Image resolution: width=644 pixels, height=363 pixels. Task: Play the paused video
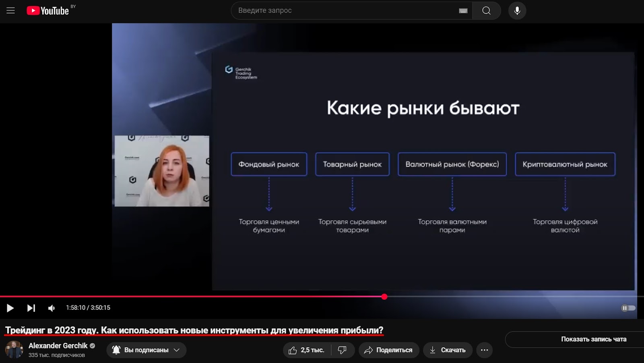click(10, 308)
